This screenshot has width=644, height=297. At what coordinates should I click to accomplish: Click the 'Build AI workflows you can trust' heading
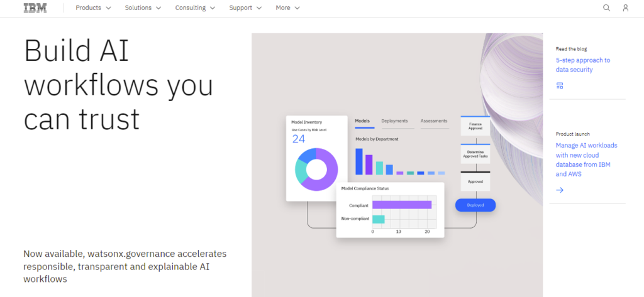pyautogui.click(x=118, y=85)
